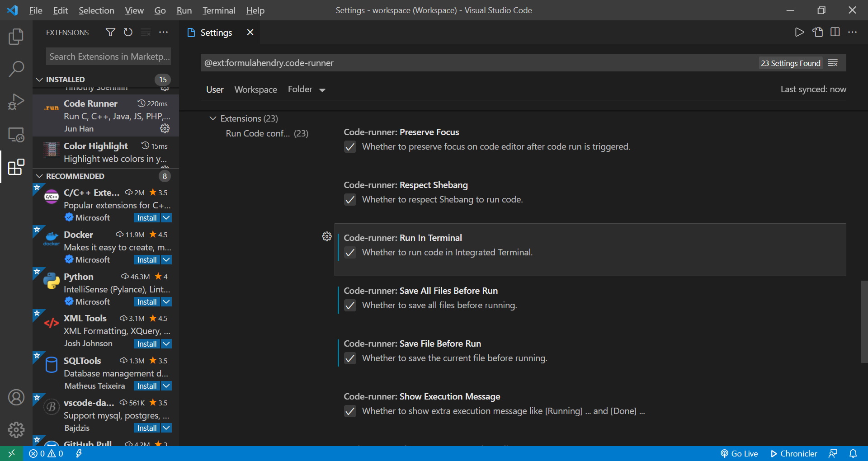Open the Explorer view in Activity Bar
Screen dimensions: 868x461
coord(16,37)
